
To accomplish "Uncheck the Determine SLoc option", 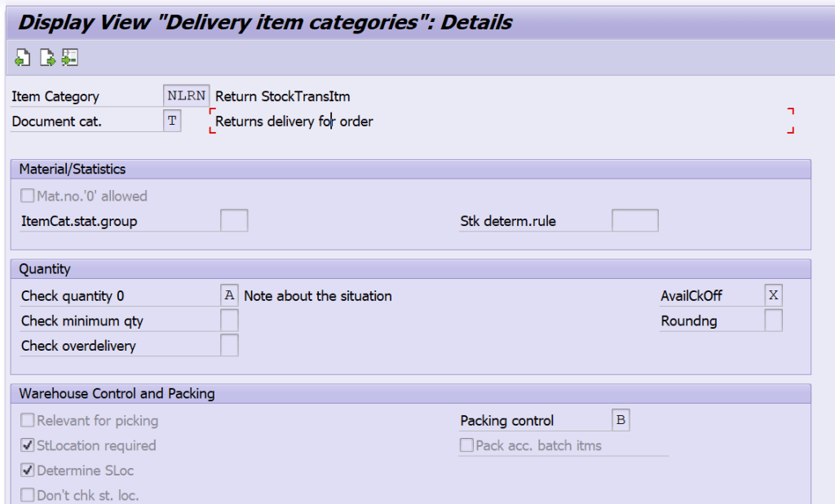I will point(27,470).
